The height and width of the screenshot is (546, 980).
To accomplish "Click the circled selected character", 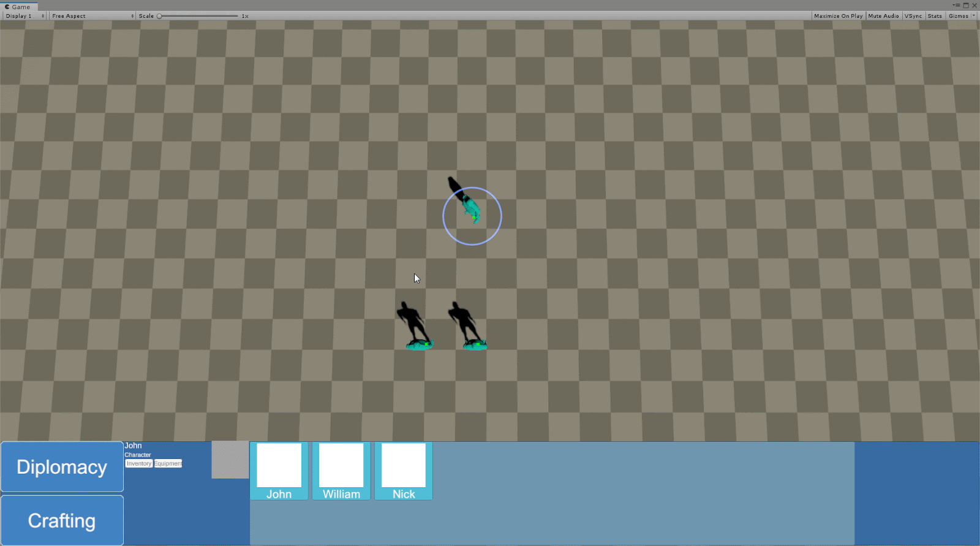I will coord(472,210).
